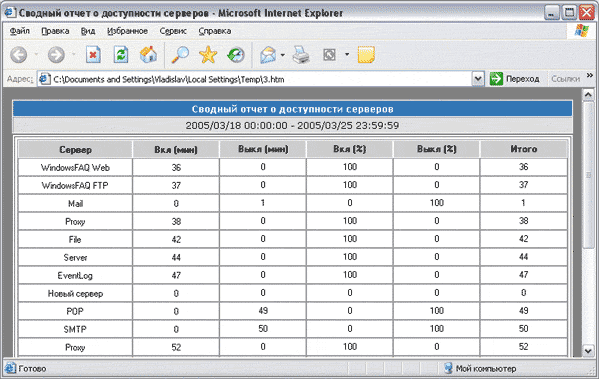
Task: Go forward with the Forward arrow button
Action: [x=56, y=55]
